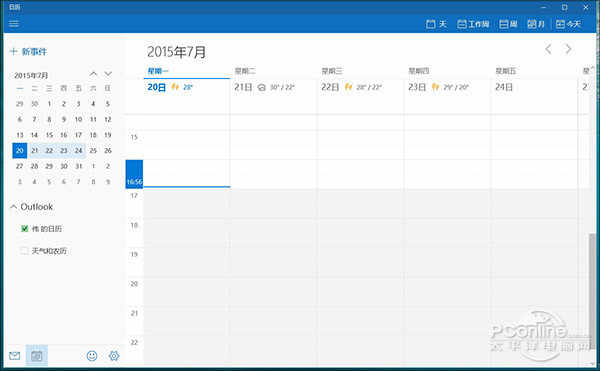Switch to Day view (天)
This screenshot has width=600, height=371.
point(437,24)
